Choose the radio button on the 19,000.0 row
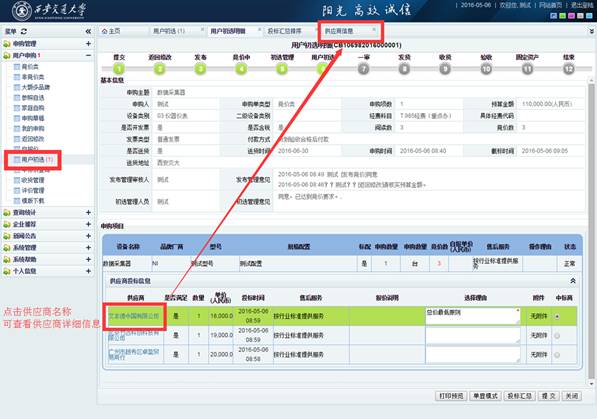The width and height of the screenshot is (597, 419). [x=557, y=336]
